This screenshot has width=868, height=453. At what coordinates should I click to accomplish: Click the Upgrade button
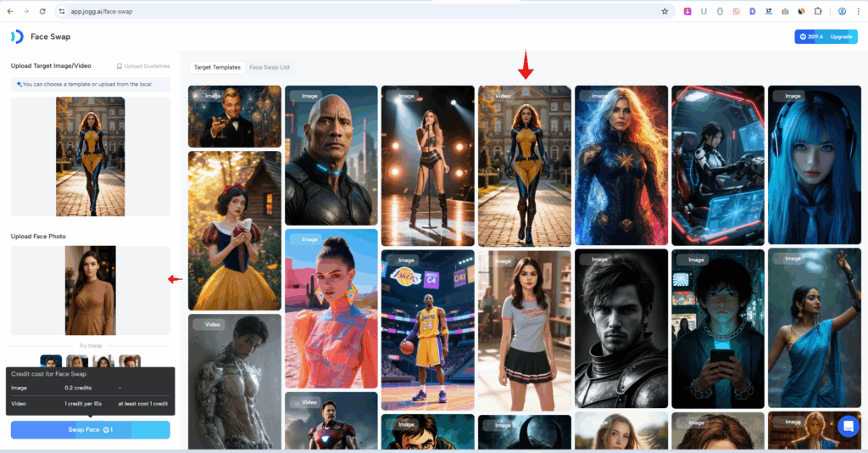pyautogui.click(x=841, y=36)
